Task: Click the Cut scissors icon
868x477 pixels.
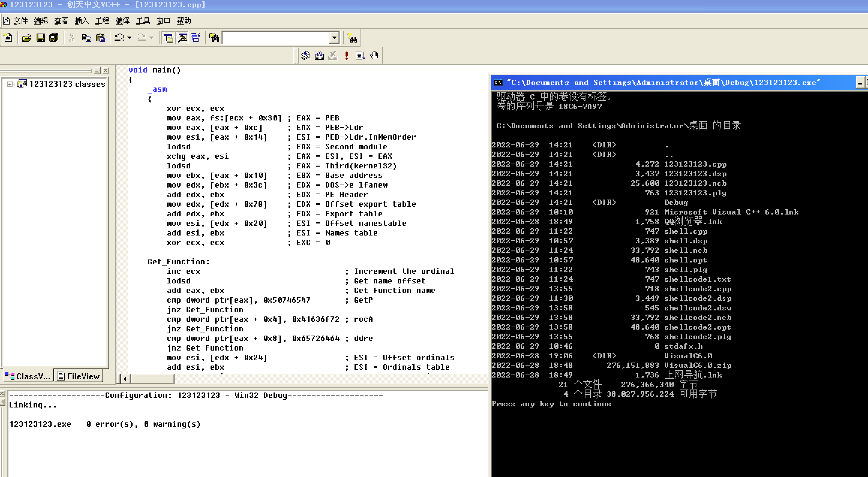Action: [71, 38]
